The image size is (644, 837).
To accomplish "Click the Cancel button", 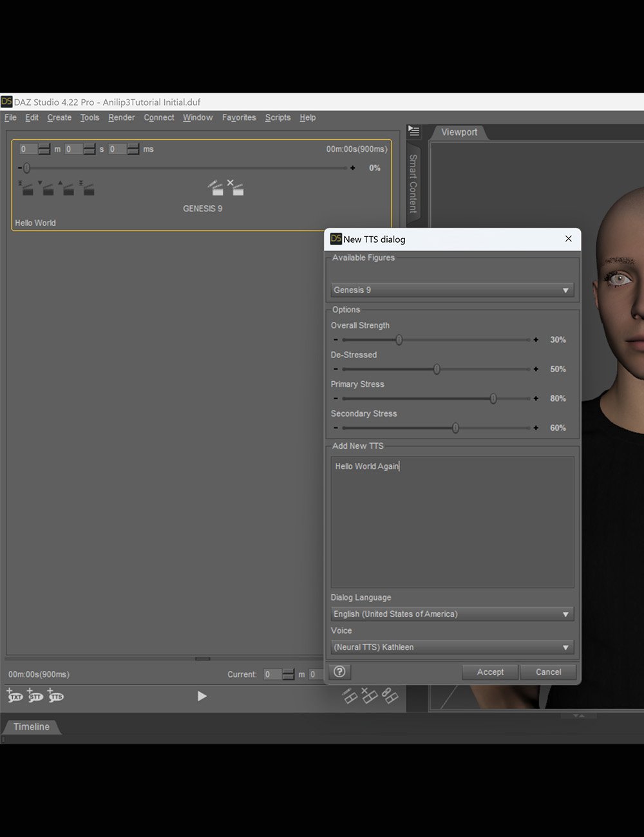I will pos(547,672).
